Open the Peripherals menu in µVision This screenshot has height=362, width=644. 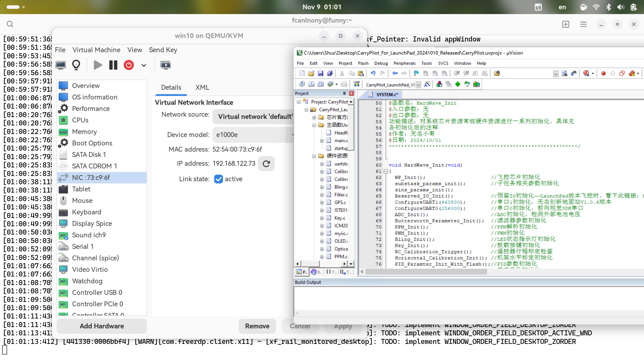[404, 63]
